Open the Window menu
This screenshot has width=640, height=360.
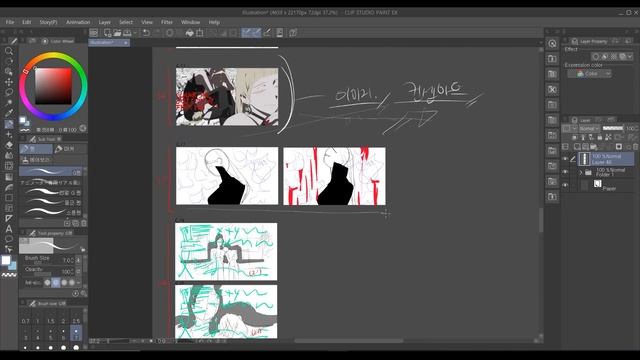(x=190, y=22)
